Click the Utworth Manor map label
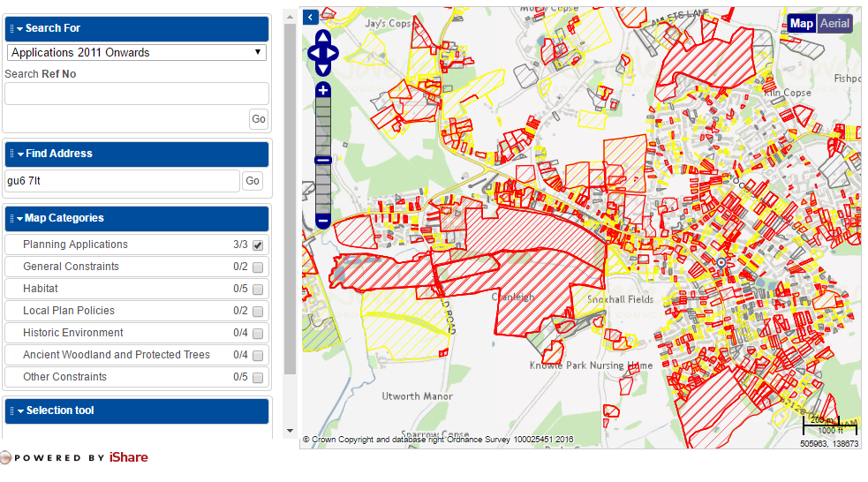Image resolution: width=868 pixels, height=482 pixels. pos(418,396)
